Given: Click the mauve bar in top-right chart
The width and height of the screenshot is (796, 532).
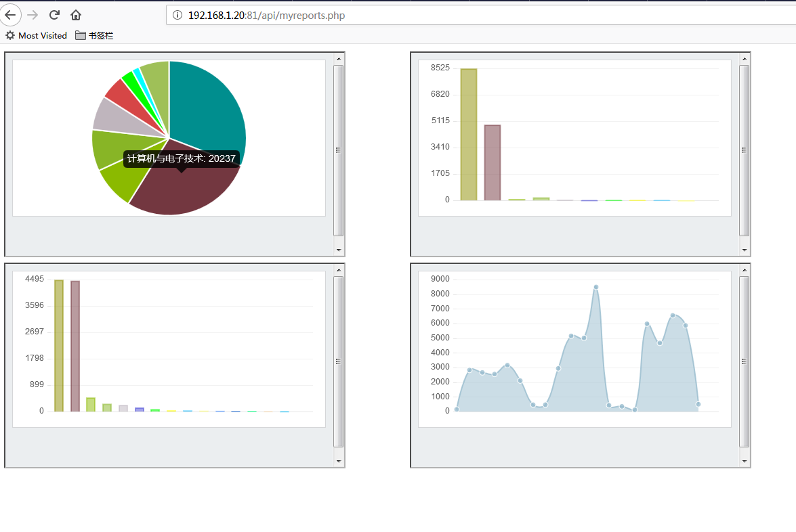Looking at the screenshot, I should coord(493,162).
